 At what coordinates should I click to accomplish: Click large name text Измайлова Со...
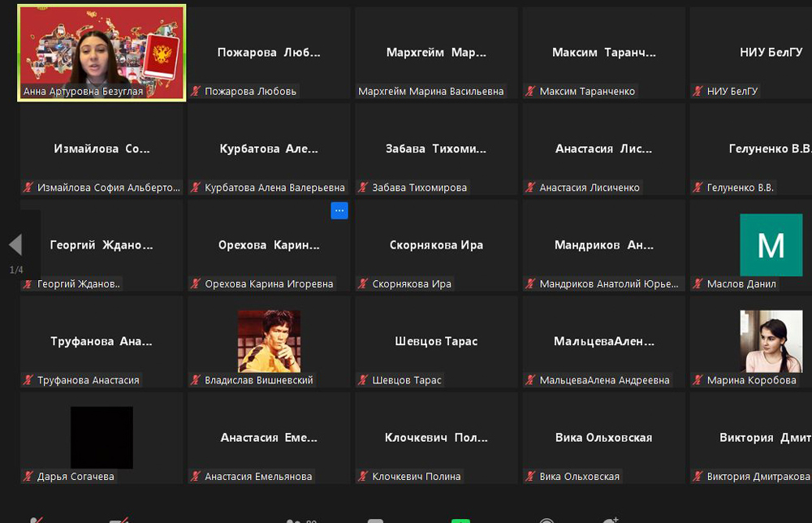coord(101,149)
